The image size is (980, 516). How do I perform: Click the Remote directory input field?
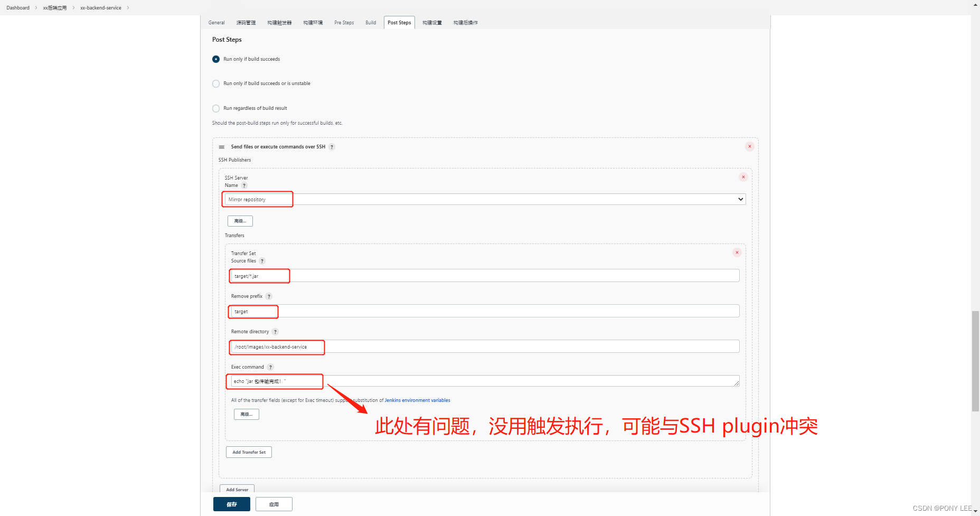(x=485, y=346)
